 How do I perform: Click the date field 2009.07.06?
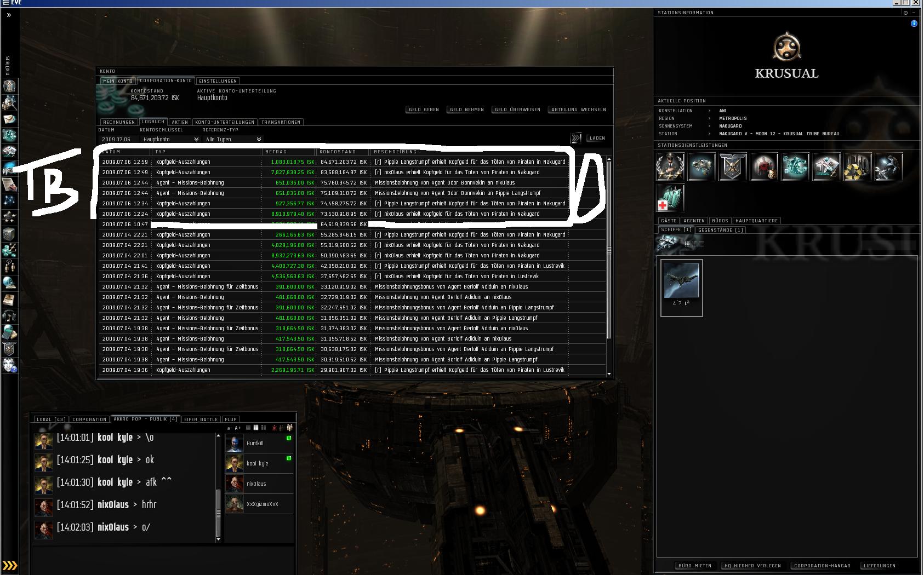point(116,139)
